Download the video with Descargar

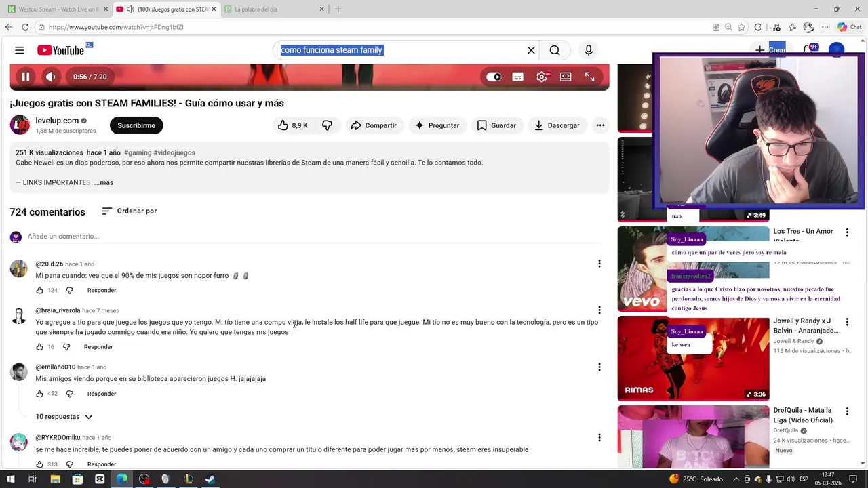[x=557, y=125]
